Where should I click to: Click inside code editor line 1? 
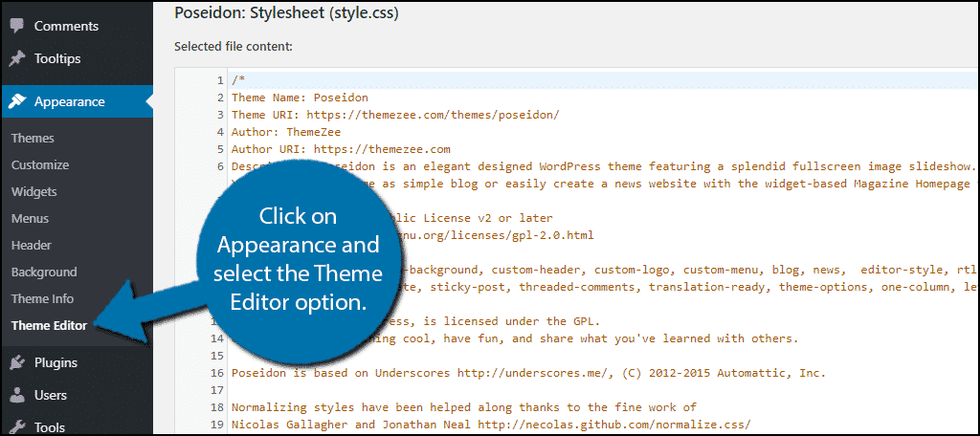tap(604, 80)
